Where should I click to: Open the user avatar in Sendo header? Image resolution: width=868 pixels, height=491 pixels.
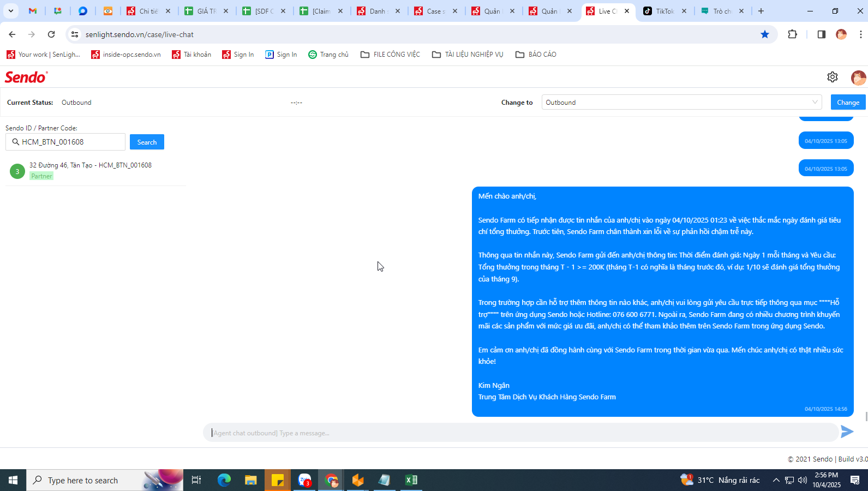[858, 77]
